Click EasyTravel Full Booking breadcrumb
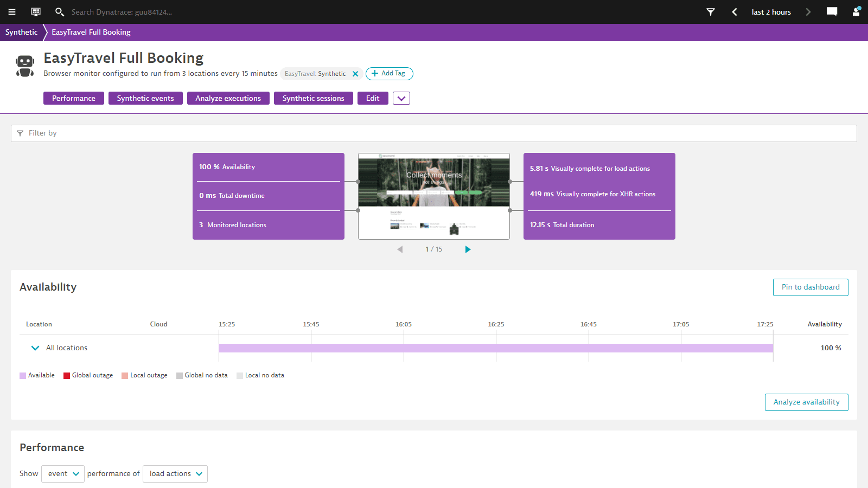This screenshot has width=868, height=488. (91, 32)
